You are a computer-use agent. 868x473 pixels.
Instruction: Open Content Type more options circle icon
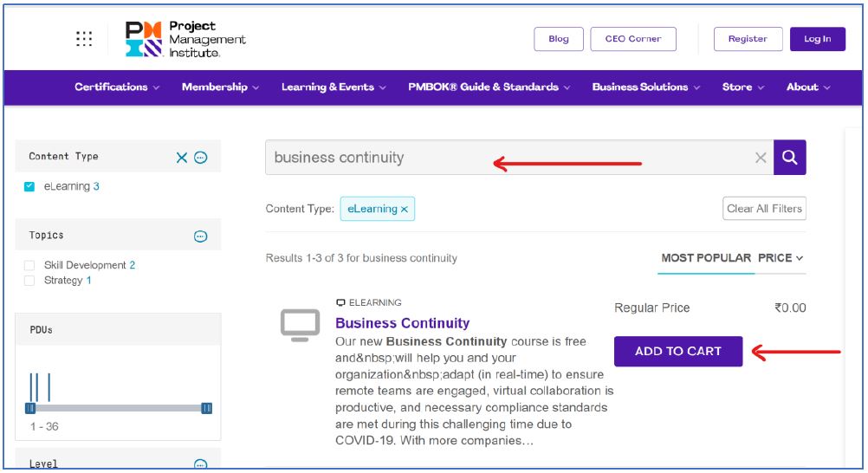pos(201,158)
